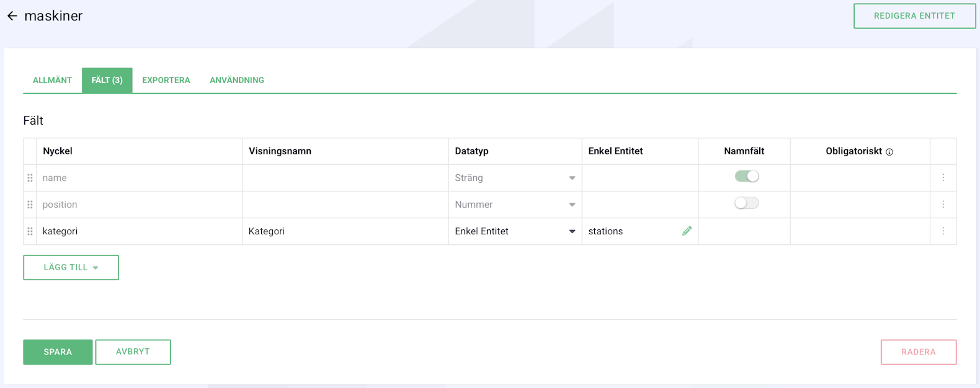Image resolution: width=980 pixels, height=388 pixels.
Task: Click the Datatyp column header
Action: point(471,151)
